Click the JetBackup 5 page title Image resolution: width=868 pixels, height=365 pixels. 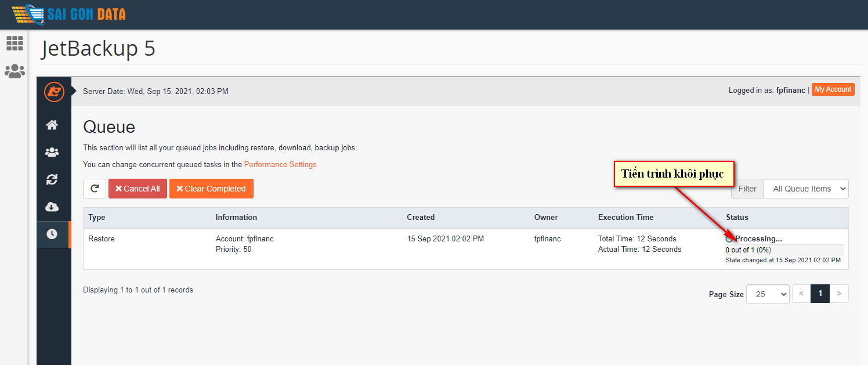(x=99, y=49)
